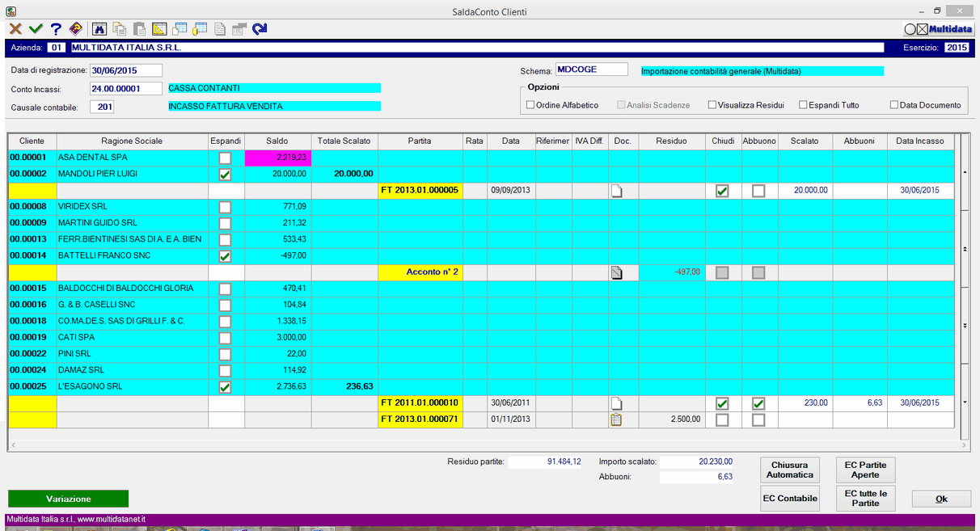The width and height of the screenshot is (980, 531).
Task: Open the purple help book icon
Action: point(75,29)
